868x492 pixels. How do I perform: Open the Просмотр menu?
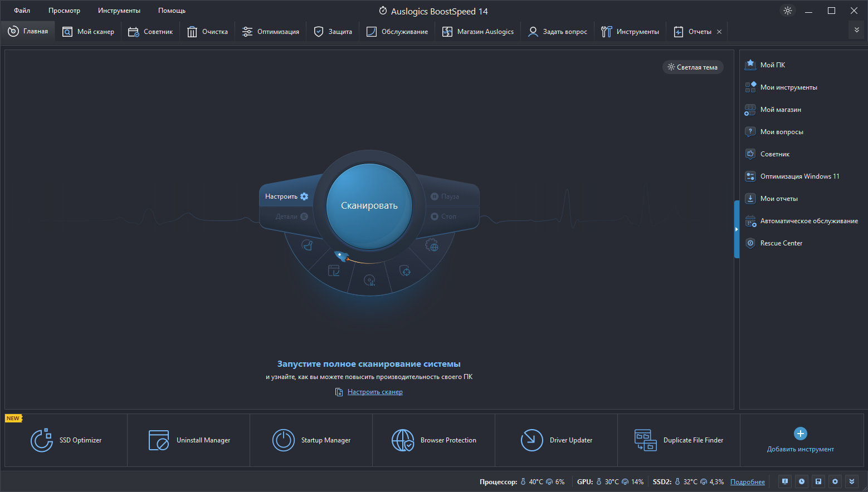64,11
